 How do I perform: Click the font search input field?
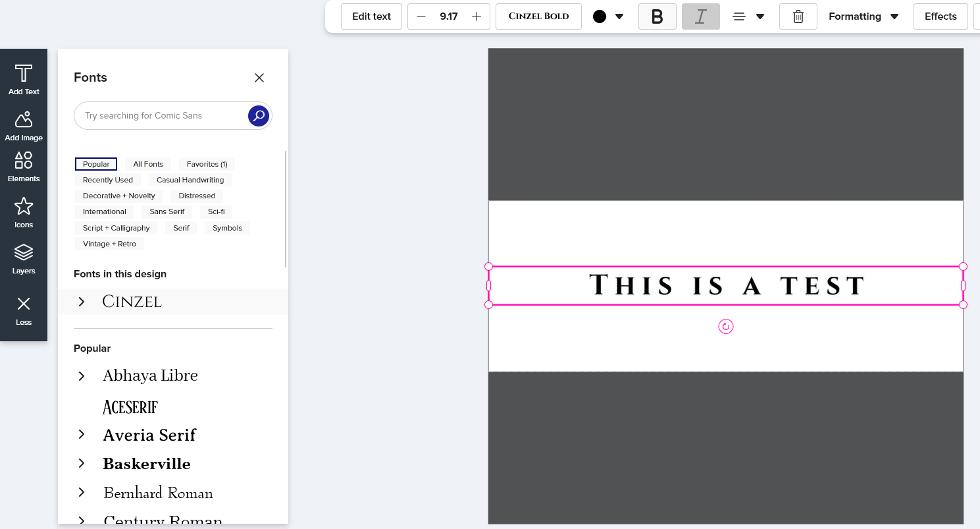161,115
